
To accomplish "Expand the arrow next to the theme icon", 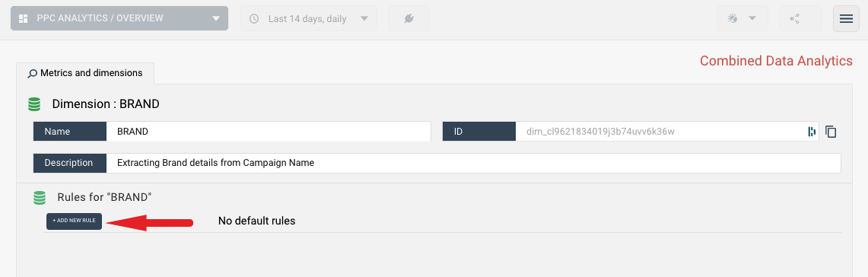I will tap(752, 19).
